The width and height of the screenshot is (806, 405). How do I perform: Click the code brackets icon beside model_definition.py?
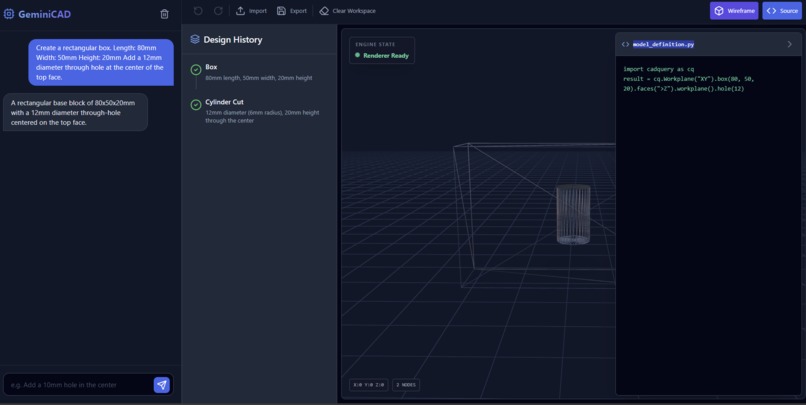pos(625,44)
